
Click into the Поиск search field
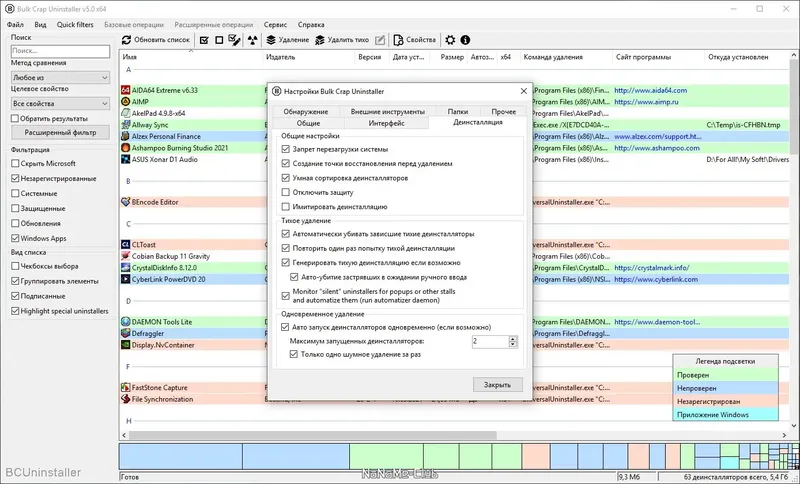60,51
